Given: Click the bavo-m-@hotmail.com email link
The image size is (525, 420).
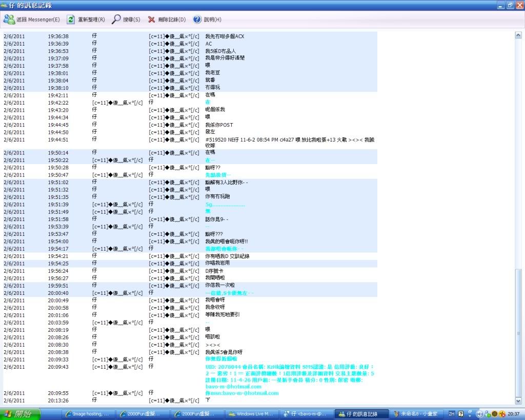Looking at the screenshot, I should click(233, 387).
